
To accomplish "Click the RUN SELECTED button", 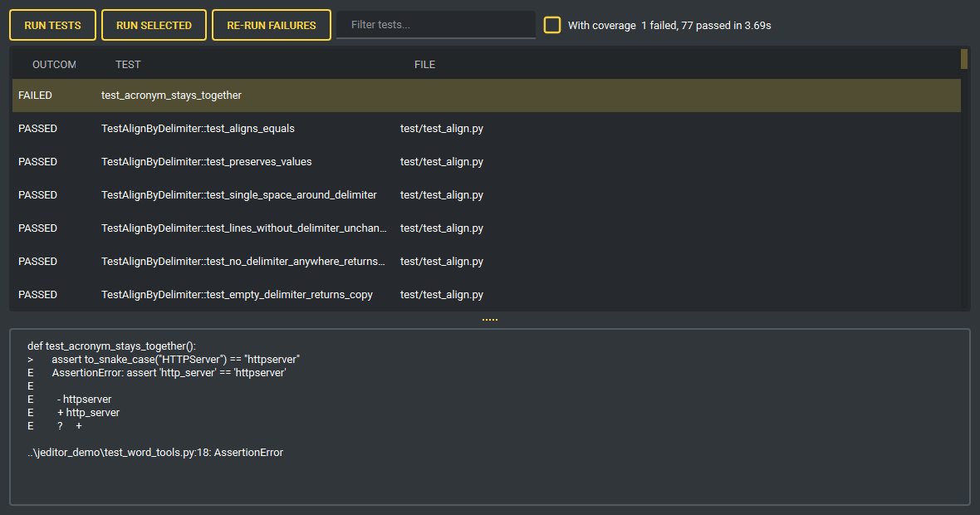I will coord(154,25).
